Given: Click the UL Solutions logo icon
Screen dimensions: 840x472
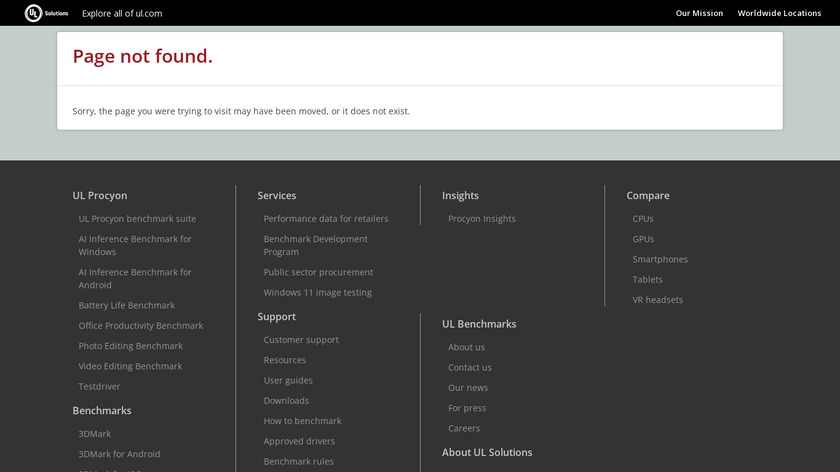Looking at the screenshot, I should [x=33, y=13].
